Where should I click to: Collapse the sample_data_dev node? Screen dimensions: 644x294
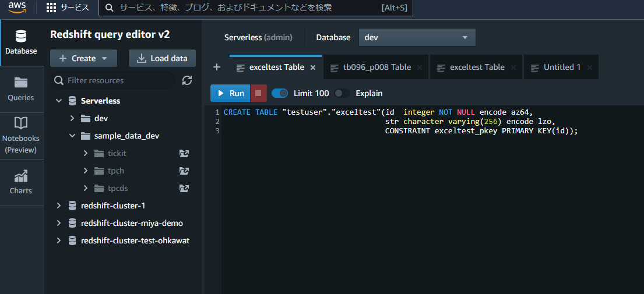[x=72, y=136]
